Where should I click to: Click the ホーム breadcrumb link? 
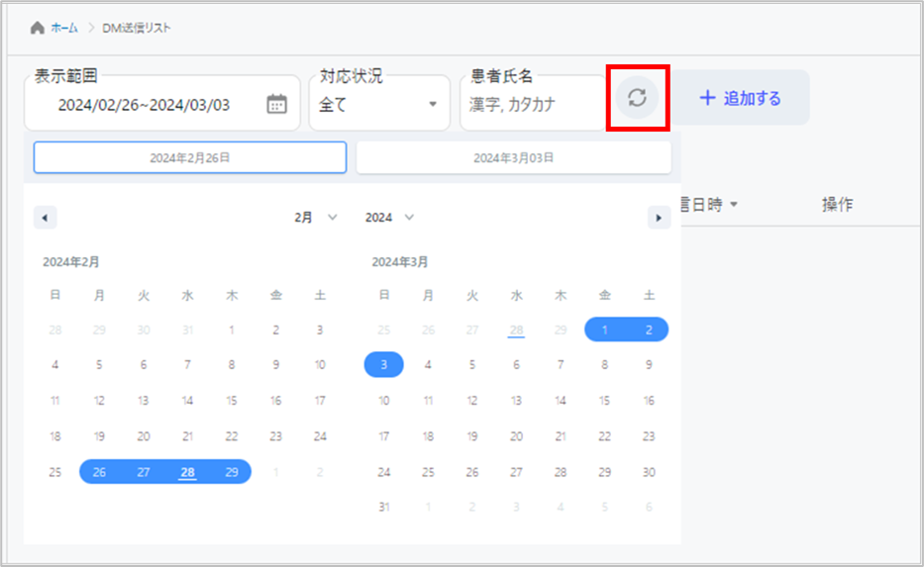click(64, 28)
